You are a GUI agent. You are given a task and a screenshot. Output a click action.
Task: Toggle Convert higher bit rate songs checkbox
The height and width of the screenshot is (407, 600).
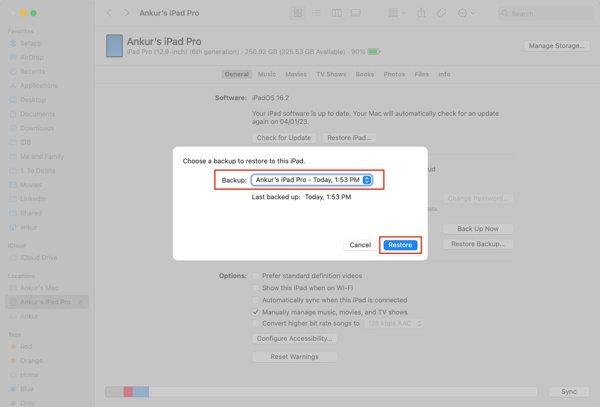[x=256, y=324]
